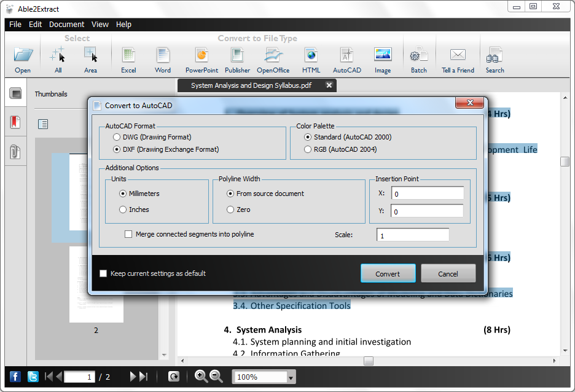Click Tell a Friend envelope icon
Image resolution: width=575 pixels, height=392 pixels.
pos(458,55)
